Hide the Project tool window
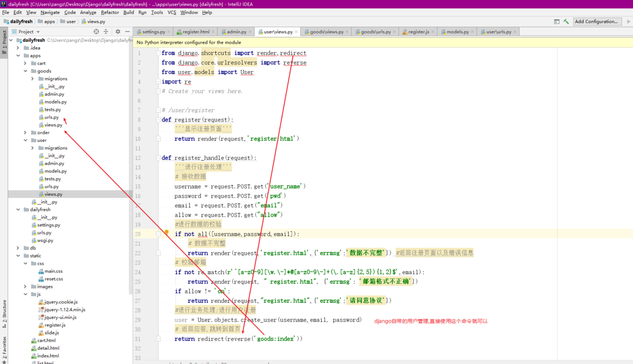 click(x=127, y=32)
